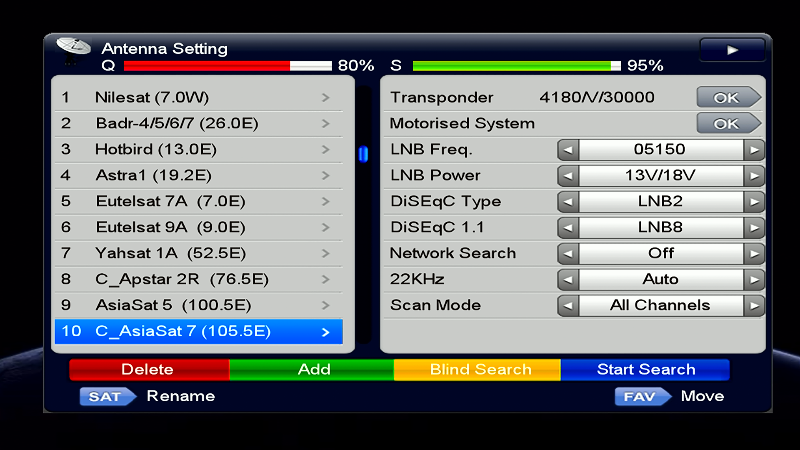This screenshot has width=800, height=450.
Task: Click the green signal strength S bar
Action: (517, 66)
